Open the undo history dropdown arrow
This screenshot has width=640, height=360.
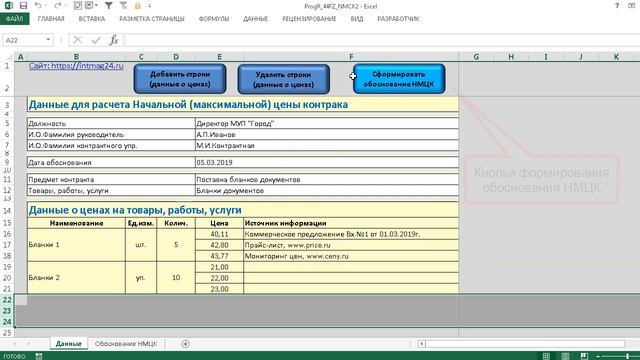45,6
